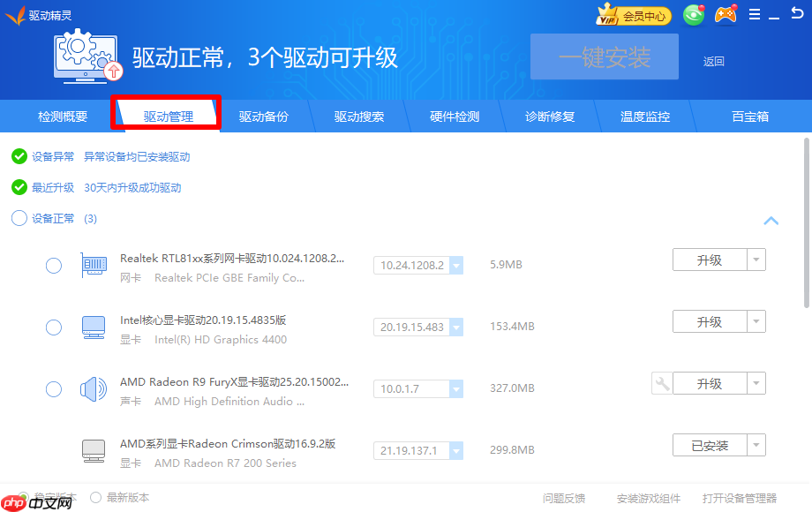Click the green eye-protection icon in titlebar
The height and width of the screenshot is (512, 812).
click(694, 15)
